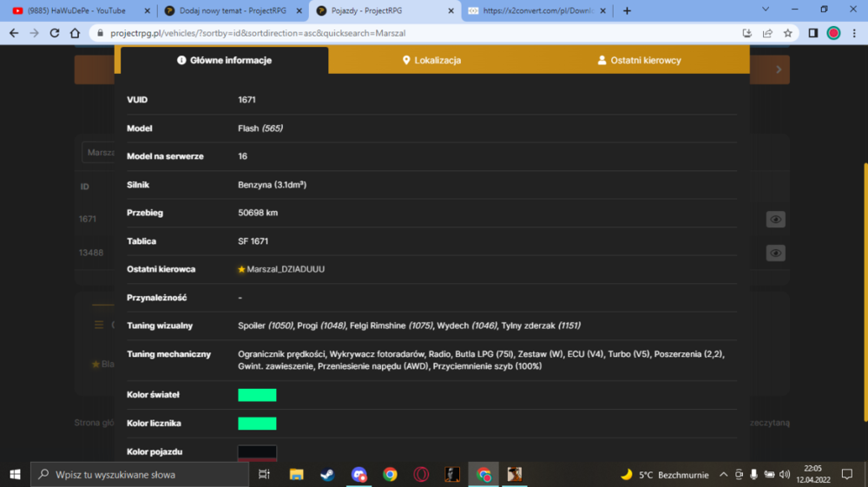
Task: Open a new browser tab
Action: coord(627,10)
